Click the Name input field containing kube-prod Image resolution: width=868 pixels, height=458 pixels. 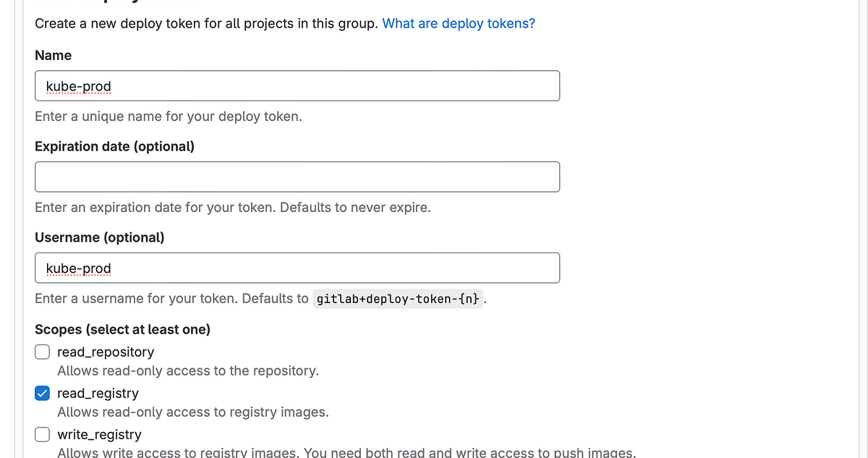pos(297,86)
